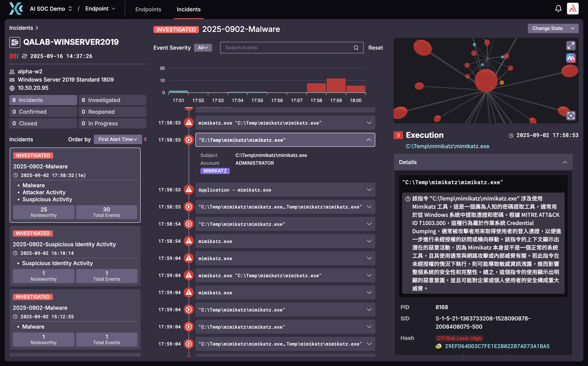The width and height of the screenshot is (588, 366).
Task: Click the tallest 17:59 bar in chart
Action: (336, 85)
